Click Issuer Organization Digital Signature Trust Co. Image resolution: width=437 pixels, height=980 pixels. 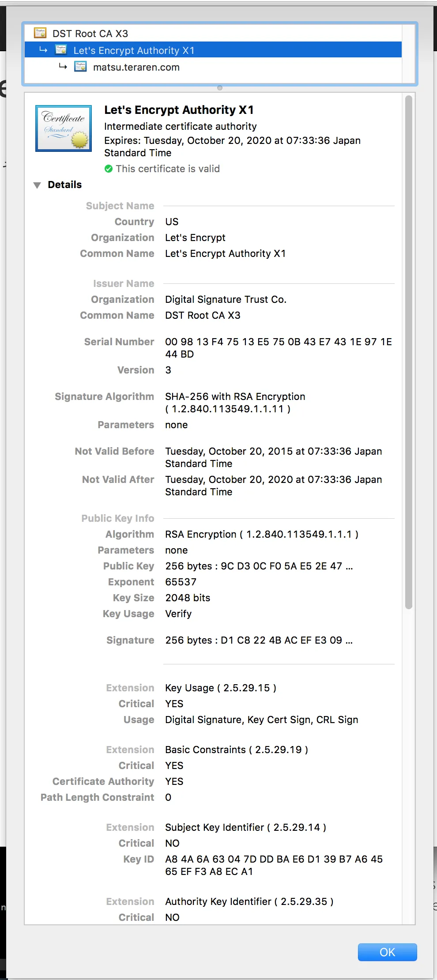click(226, 299)
